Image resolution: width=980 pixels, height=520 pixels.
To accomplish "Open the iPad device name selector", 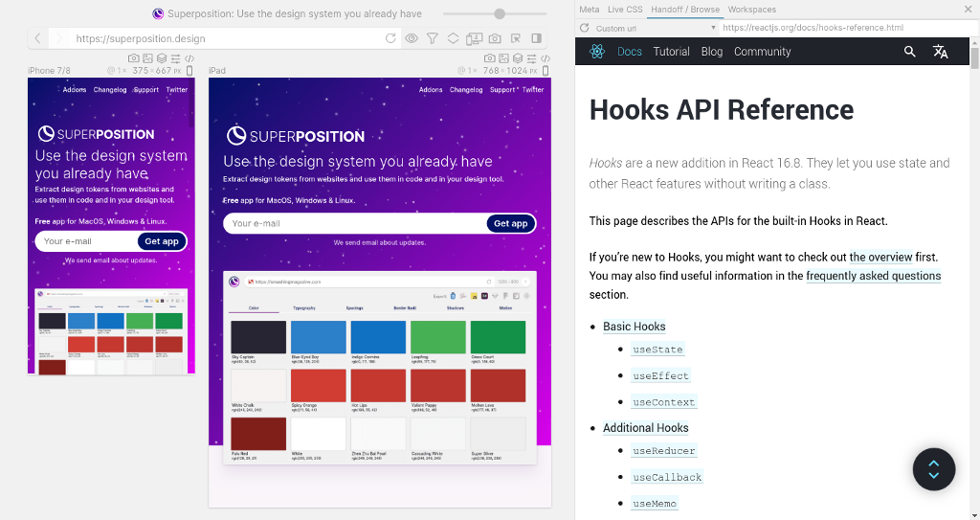I will (x=217, y=71).
